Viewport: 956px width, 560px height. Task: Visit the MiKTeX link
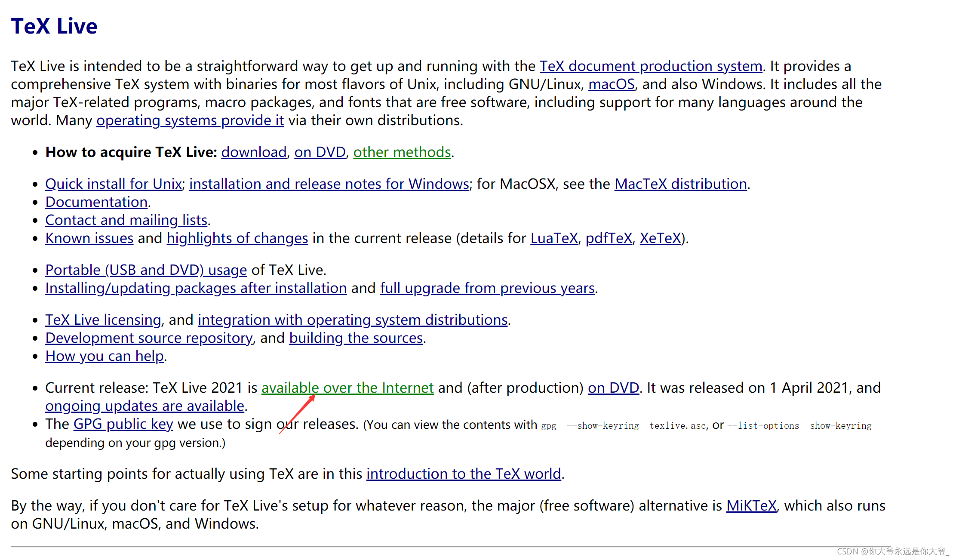751,506
